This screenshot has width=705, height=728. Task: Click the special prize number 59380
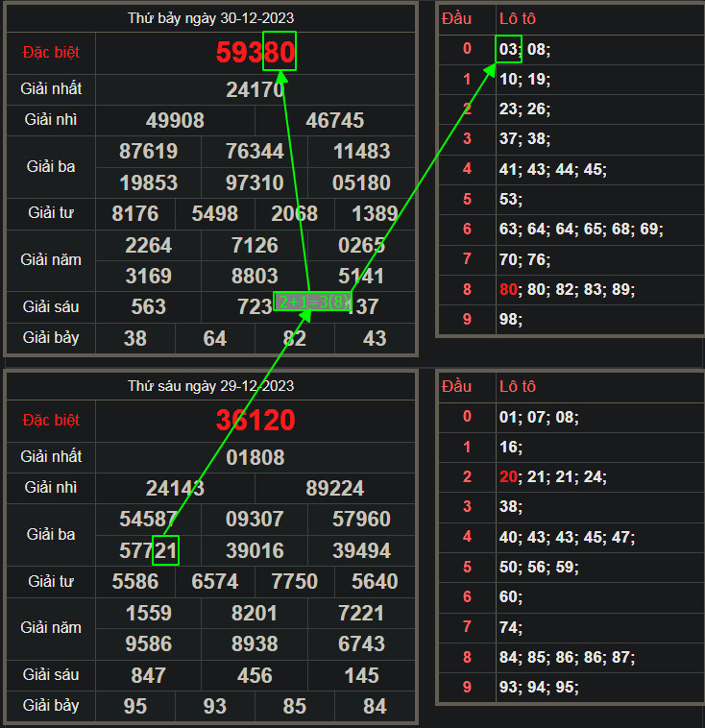coord(255,53)
